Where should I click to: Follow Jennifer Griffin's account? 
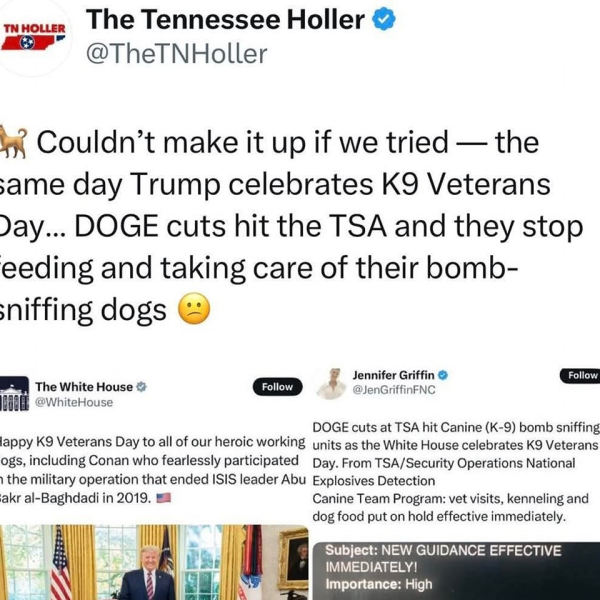coord(580,375)
